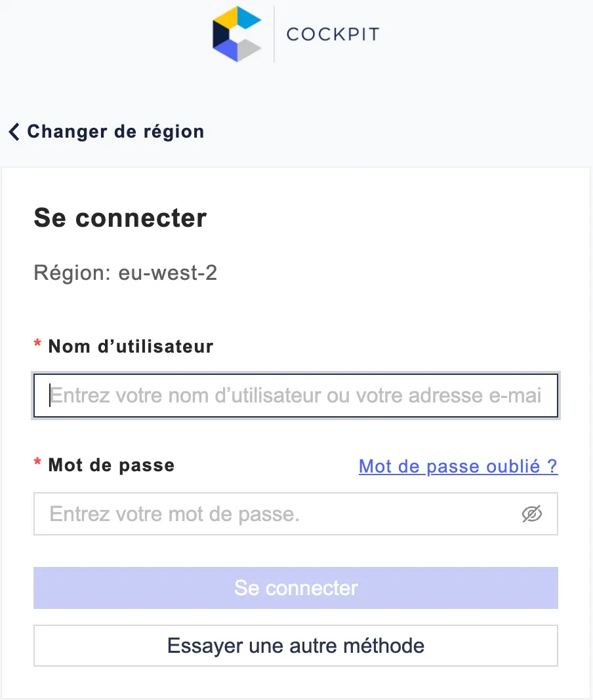Image resolution: width=593 pixels, height=700 pixels.
Task: Toggle password visibility eye icon
Action: coord(532,515)
